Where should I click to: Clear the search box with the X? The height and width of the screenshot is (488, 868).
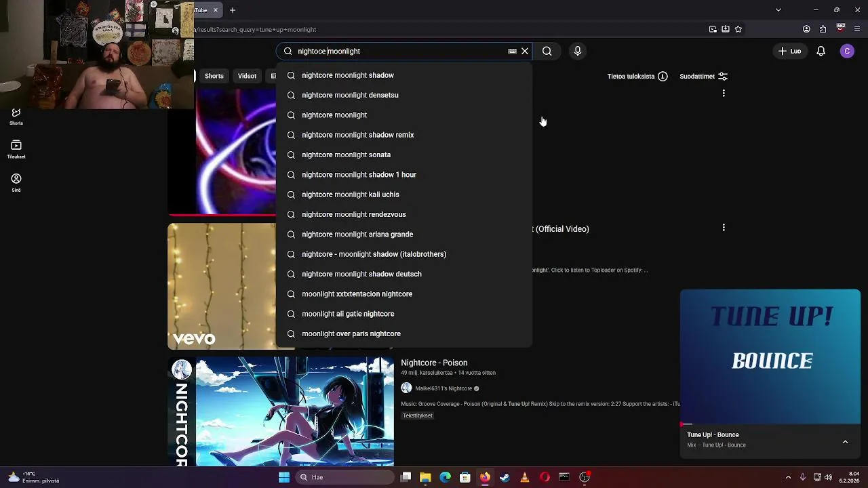point(525,51)
